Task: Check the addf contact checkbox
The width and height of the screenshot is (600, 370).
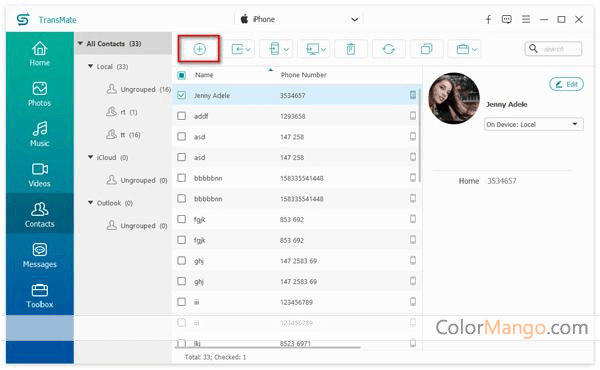Action: [x=181, y=116]
